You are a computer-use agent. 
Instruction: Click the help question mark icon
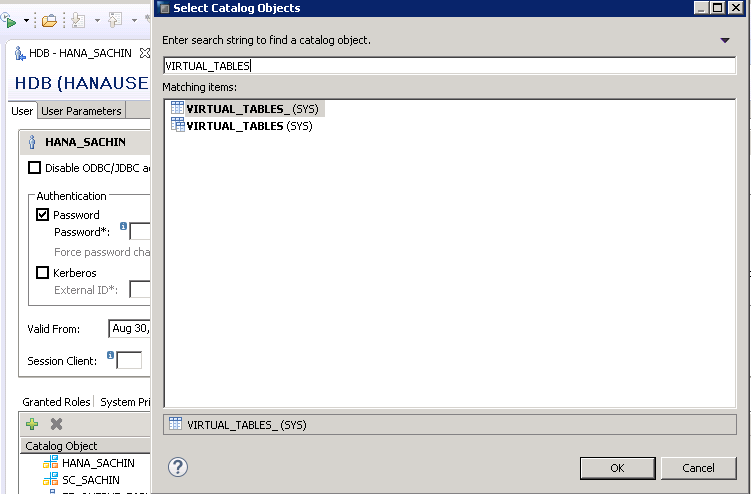178,467
